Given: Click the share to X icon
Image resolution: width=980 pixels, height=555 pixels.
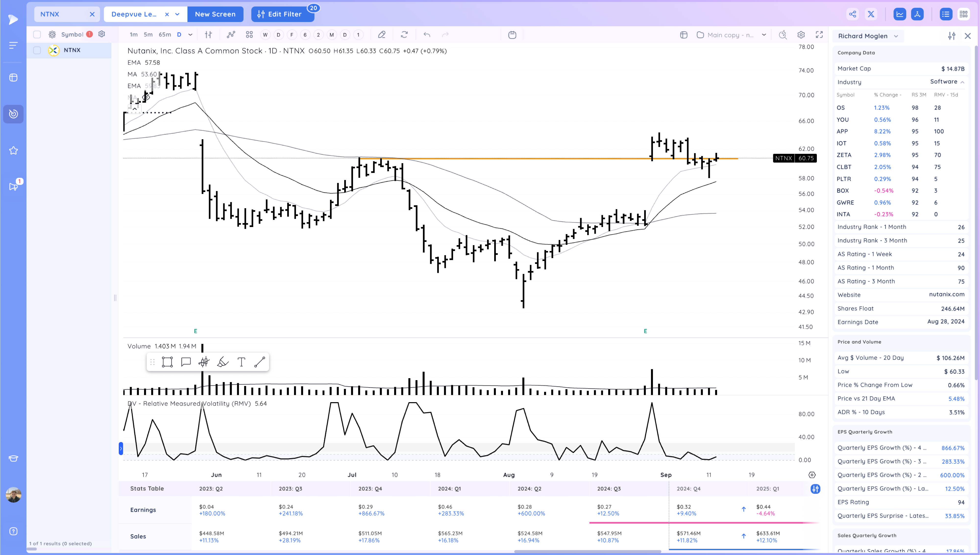Looking at the screenshot, I should (871, 14).
